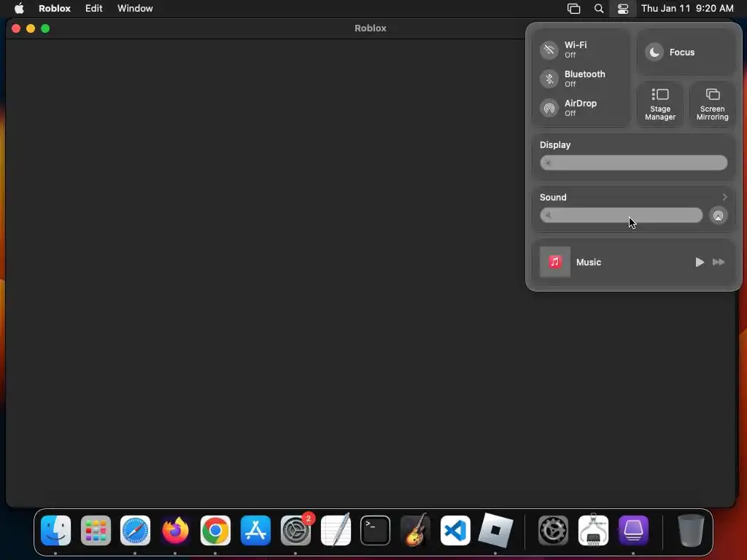Screen dimensions: 747x560
Task: Close Control Center via menu bar icon
Action: [623, 9]
